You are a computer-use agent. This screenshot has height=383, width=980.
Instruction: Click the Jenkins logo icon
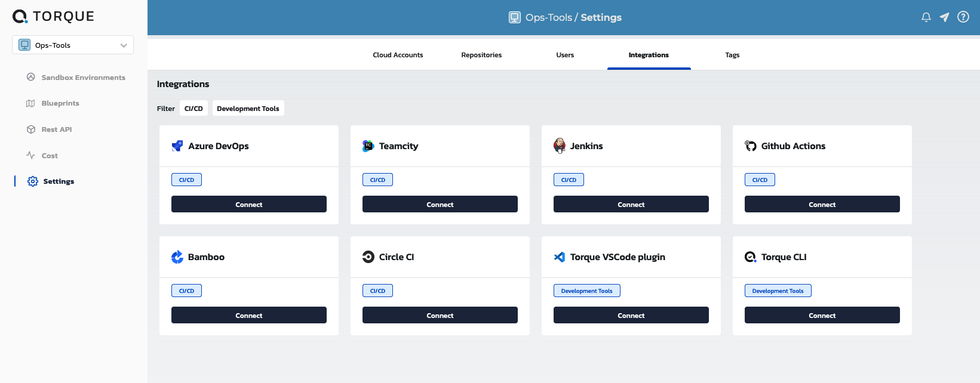(x=560, y=146)
